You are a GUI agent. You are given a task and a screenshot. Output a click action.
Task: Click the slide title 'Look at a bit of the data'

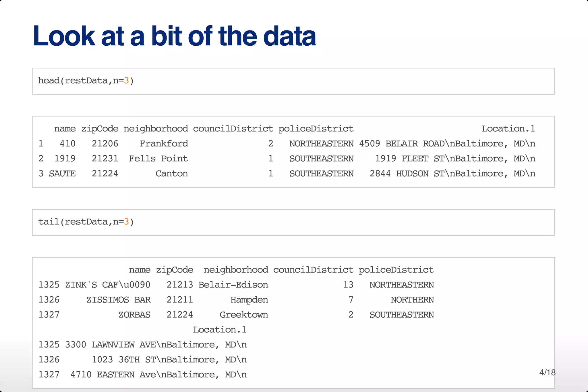tap(174, 36)
